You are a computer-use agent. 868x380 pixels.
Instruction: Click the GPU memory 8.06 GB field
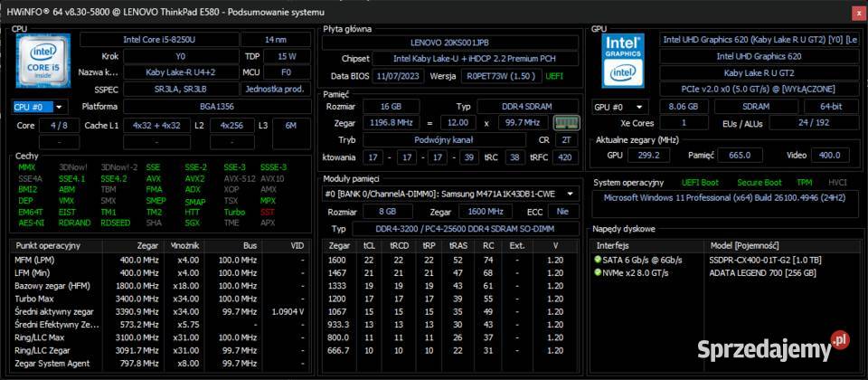685,107
